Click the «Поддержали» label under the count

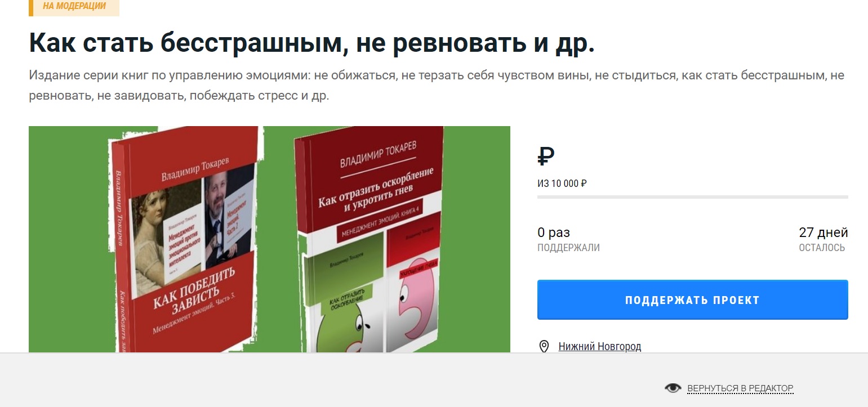coord(568,248)
